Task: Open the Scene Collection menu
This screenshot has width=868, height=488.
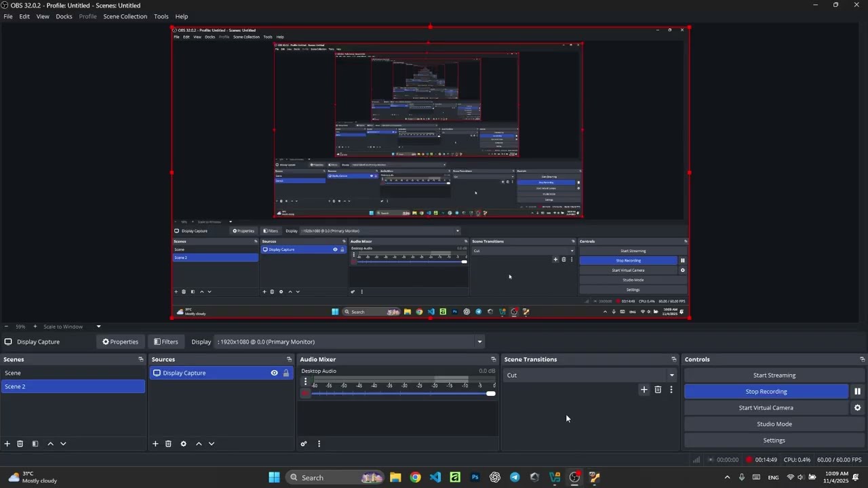Action: click(125, 16)
